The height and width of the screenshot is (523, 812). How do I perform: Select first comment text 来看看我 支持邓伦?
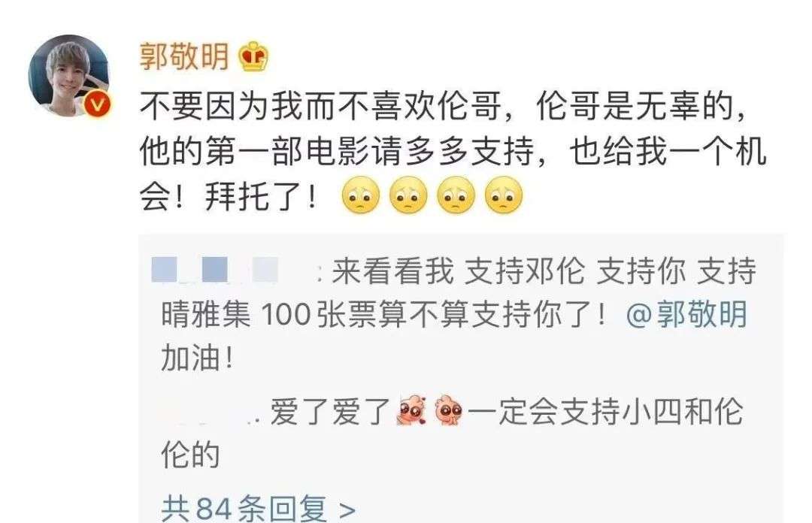coord(458,271)
